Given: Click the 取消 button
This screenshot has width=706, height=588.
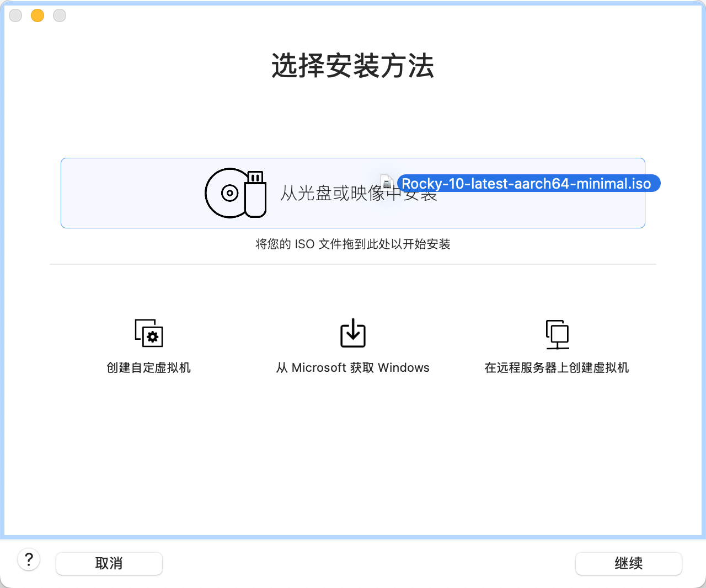Looking at the screenshot, I should tap(109, 563).
